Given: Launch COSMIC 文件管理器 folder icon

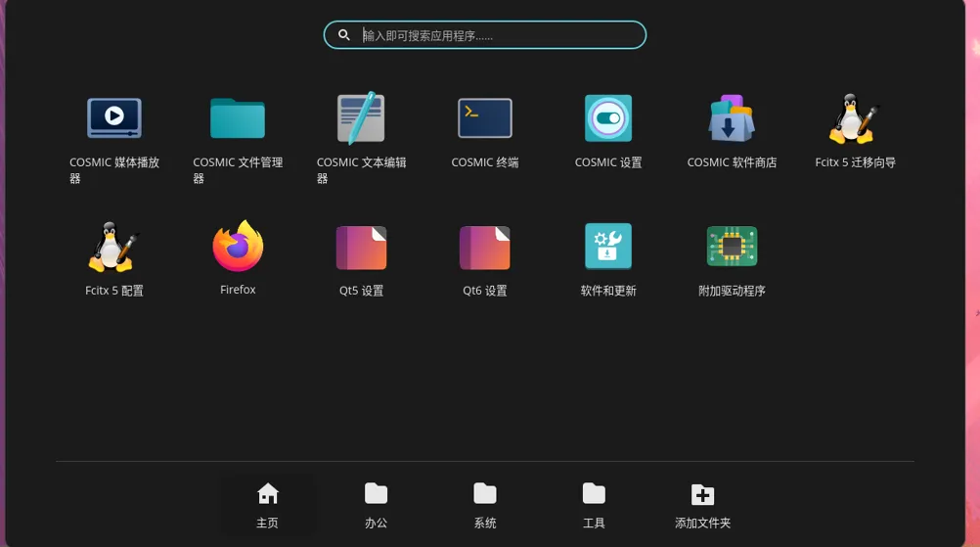Looking at the screenshot, I should coord(238,118).
